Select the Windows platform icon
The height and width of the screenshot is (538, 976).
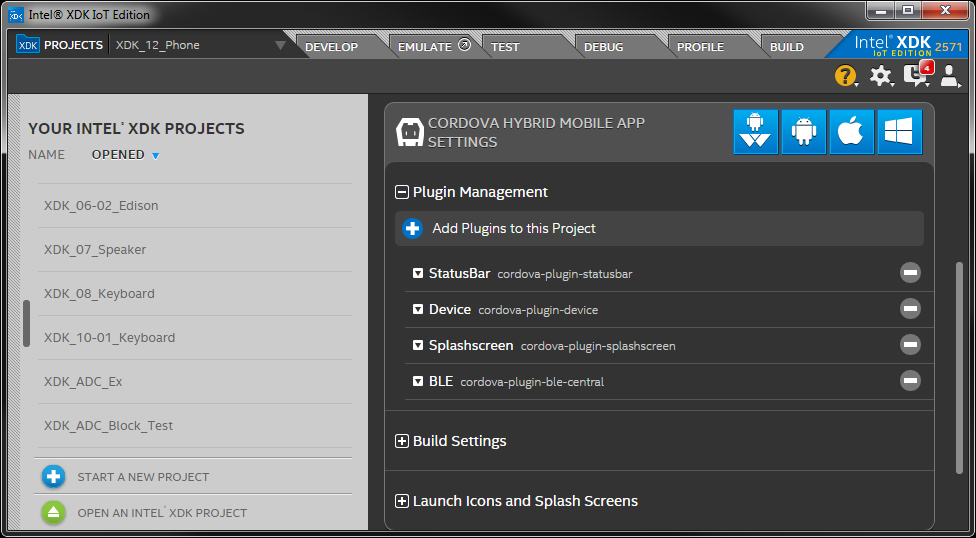(x=899, y=132)
